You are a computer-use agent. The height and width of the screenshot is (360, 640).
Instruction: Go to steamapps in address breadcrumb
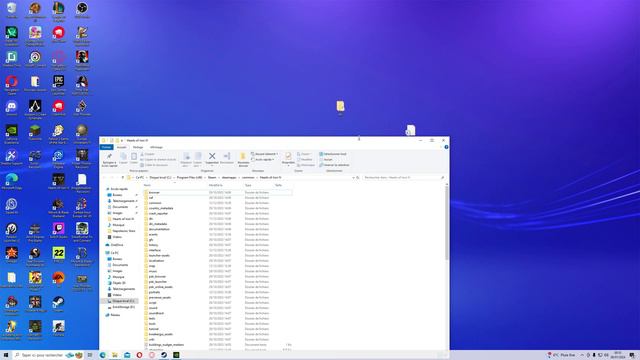click(x=229, y=178)
